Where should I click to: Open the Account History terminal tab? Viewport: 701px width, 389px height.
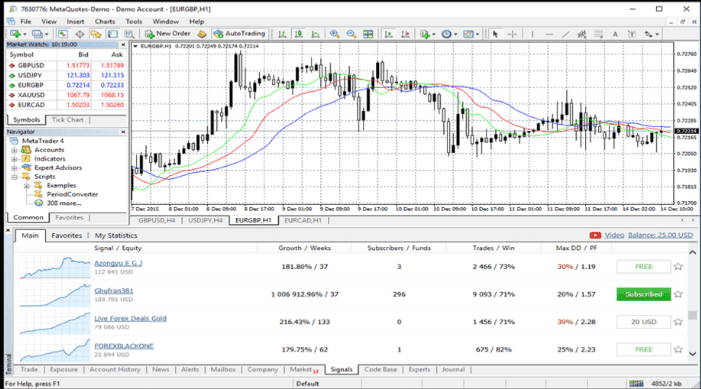[115, 370]
